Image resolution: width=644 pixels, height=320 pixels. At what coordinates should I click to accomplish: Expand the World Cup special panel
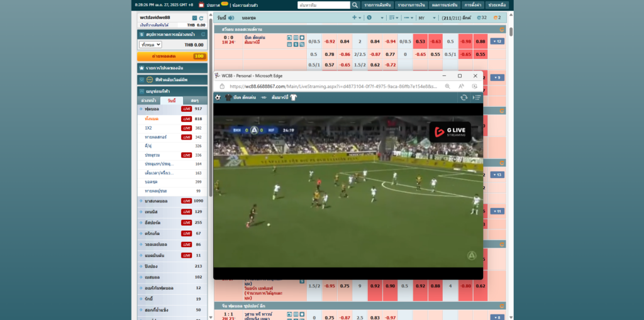(172, 80)
